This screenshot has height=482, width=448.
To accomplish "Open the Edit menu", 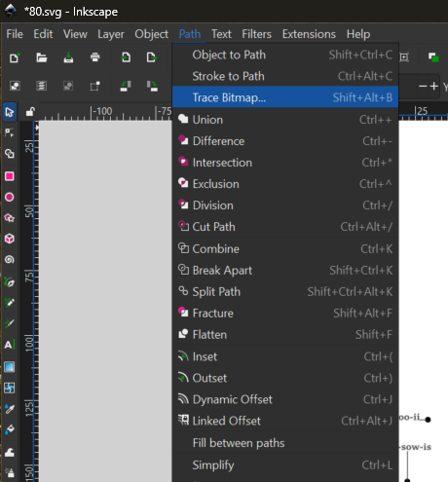I will point(43,34).
